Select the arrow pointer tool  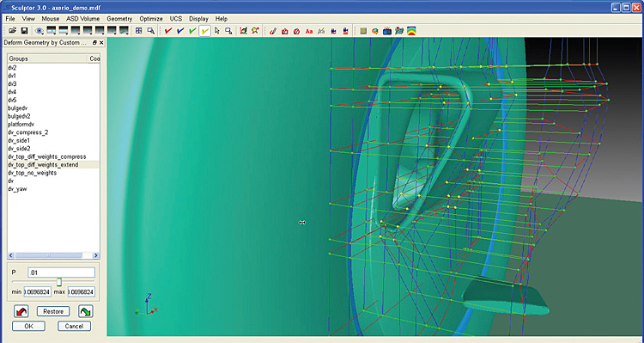click(217, 31)
